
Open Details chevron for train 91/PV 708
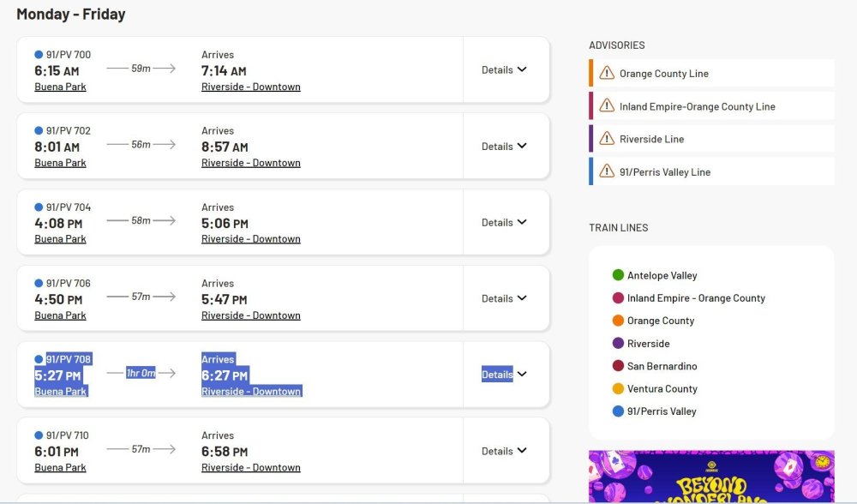[x=522, y=375]
